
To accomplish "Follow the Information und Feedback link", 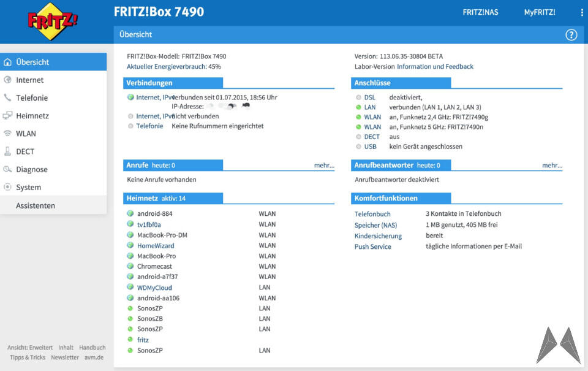I will click(435, 66).
